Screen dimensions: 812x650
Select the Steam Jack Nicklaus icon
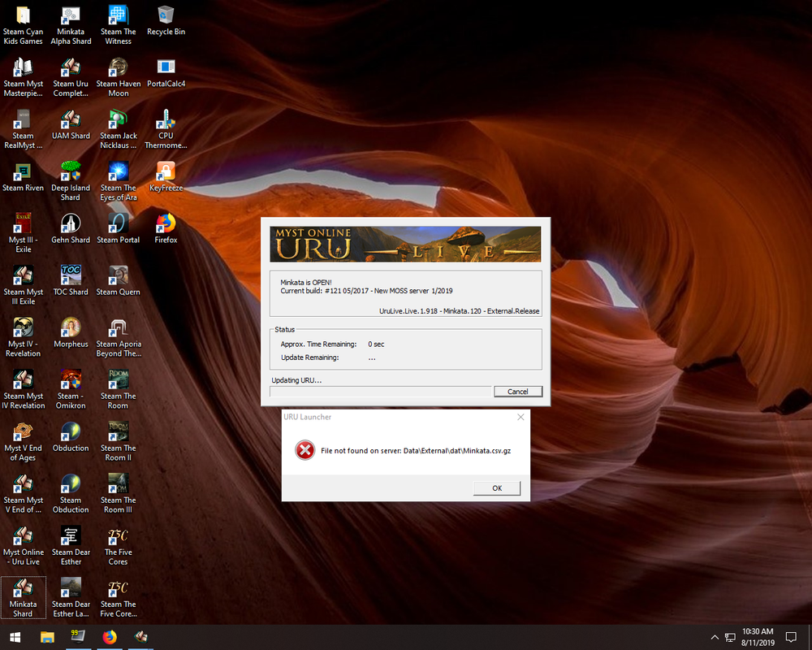click(x=118, y=129)
